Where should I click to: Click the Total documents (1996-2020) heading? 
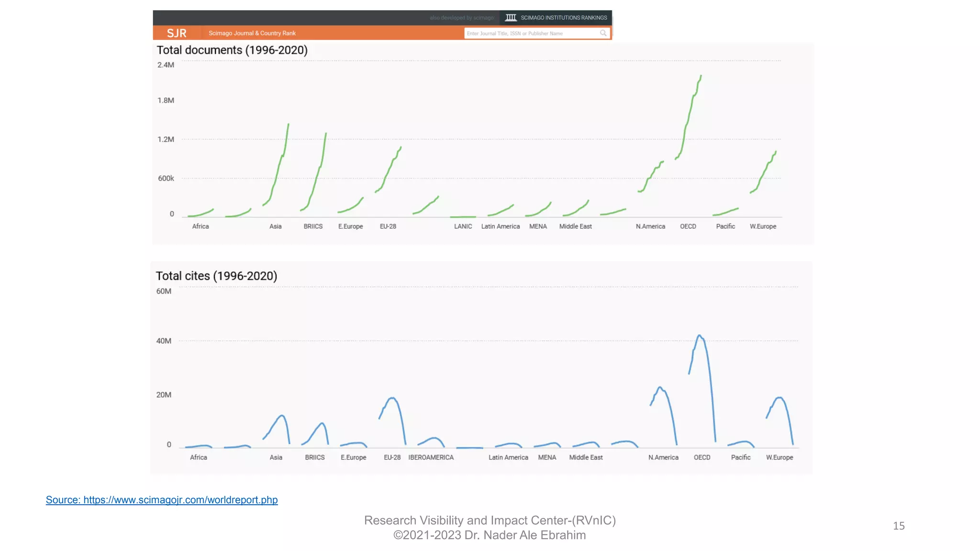(232, 50)
